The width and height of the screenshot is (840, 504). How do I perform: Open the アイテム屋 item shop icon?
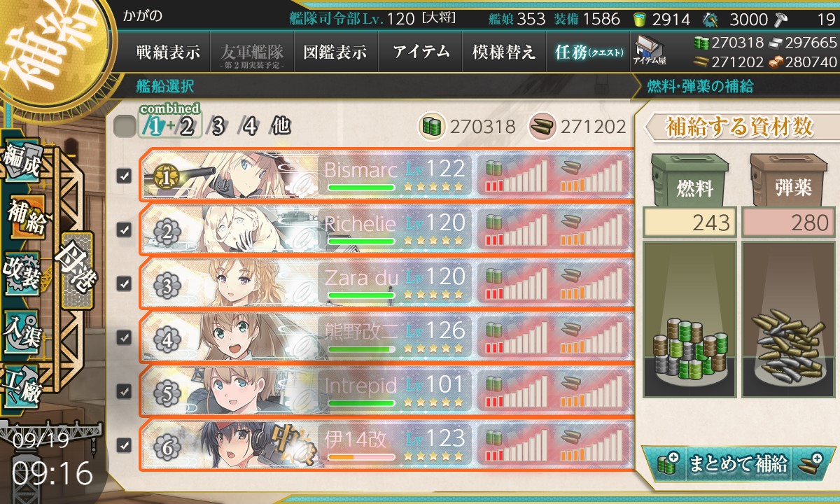[x=649, y=52]
